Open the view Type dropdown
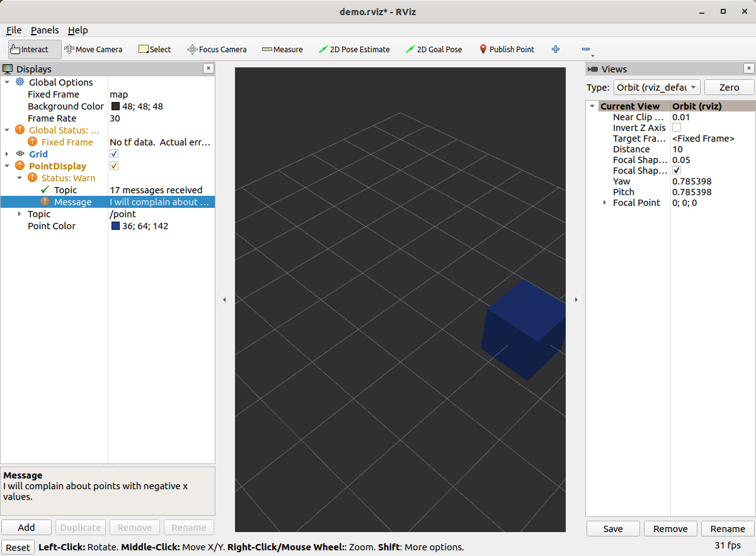756x556 pixels. pyautogui.click(x=656, y=88)
